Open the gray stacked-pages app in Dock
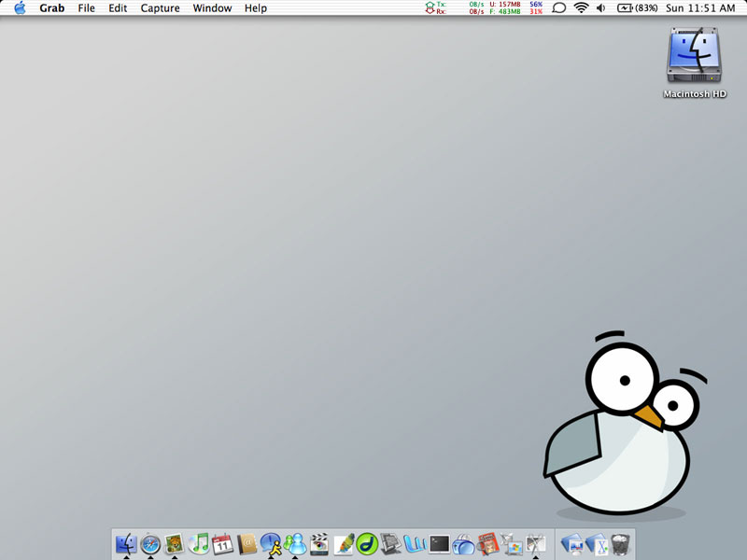Image resolution: width=747 pixels, height=560 pixels. click(x=391, y=544)
